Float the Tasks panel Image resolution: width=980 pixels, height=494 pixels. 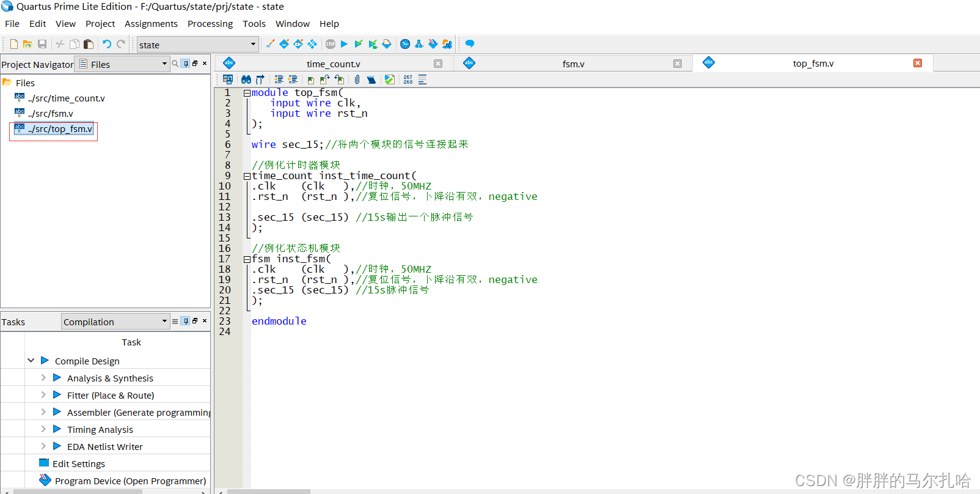(195, 321)
